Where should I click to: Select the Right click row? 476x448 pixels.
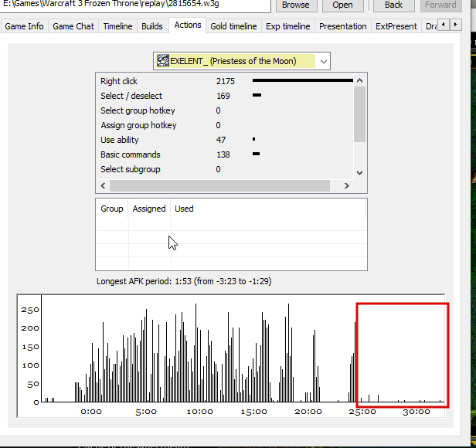click(x=225, y=81)
